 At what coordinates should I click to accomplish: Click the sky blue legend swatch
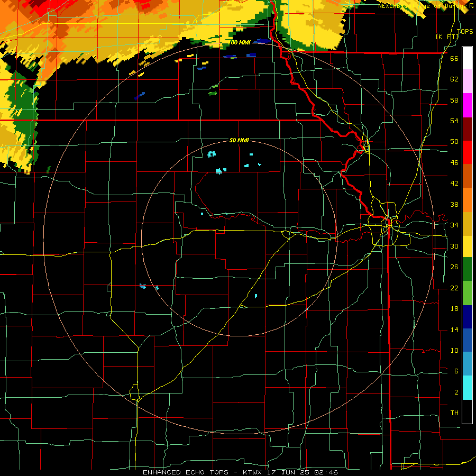[x=467, y=364]
